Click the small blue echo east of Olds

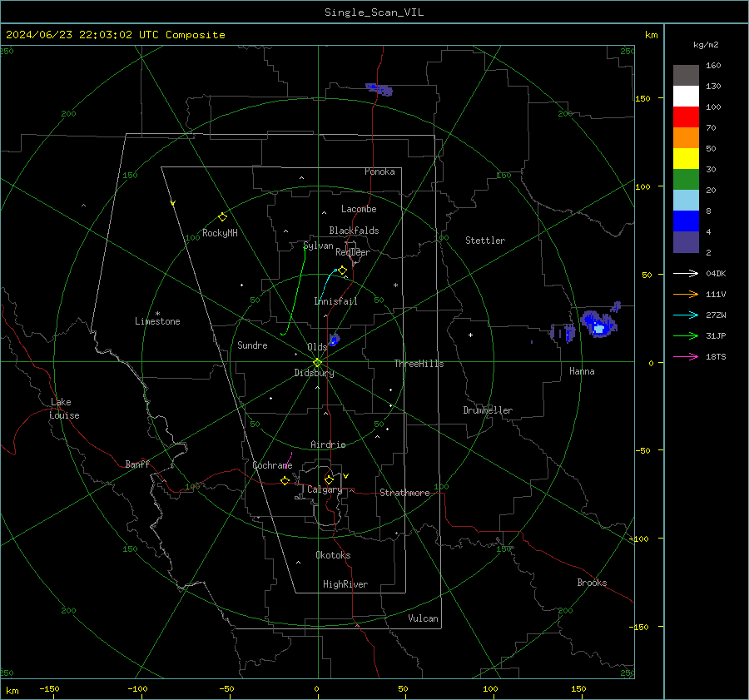point(335,340)
